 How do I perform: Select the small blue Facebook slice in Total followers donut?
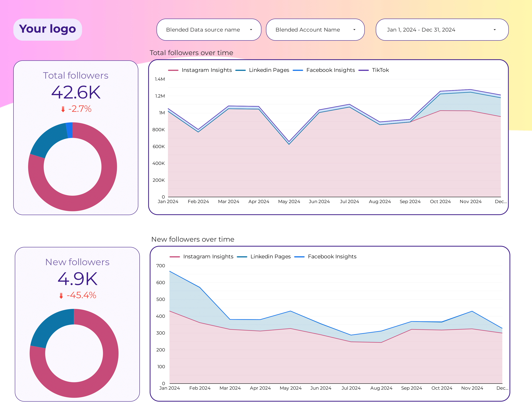click(69, 130)
